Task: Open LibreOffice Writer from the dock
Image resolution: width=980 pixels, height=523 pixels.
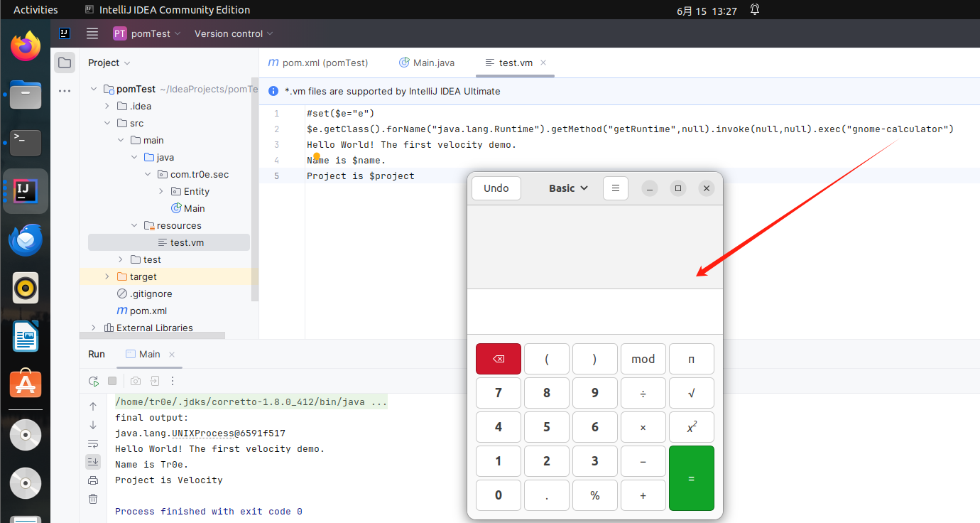Action: 26,336
